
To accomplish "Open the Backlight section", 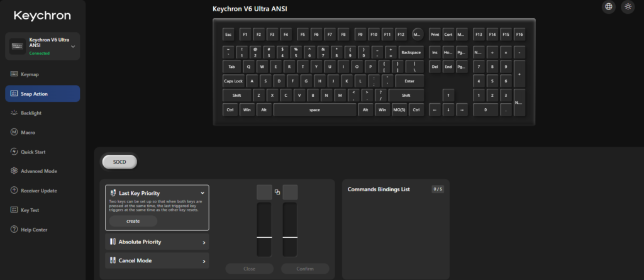I will click(43, 113).
